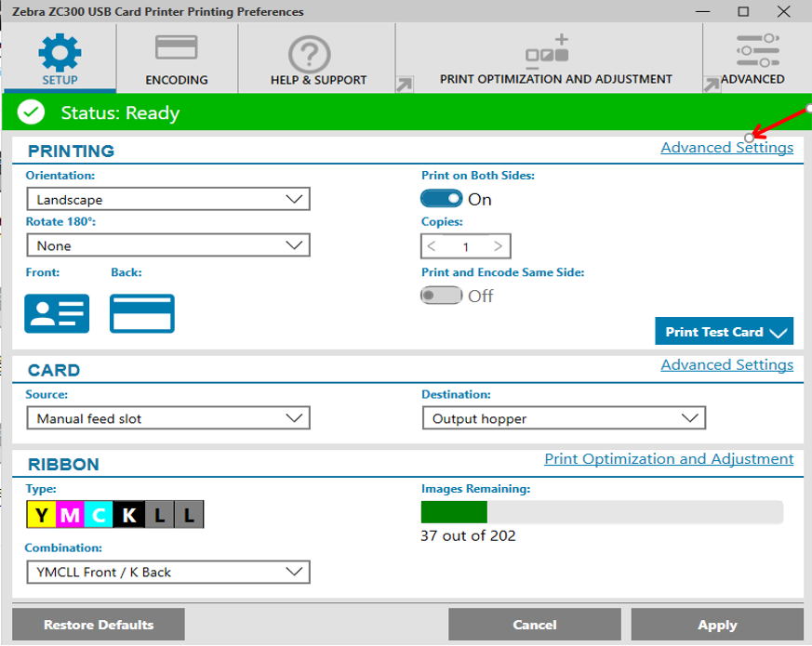Open the card Source dropdown
812x646 pixels.
(x=167, y=418)
